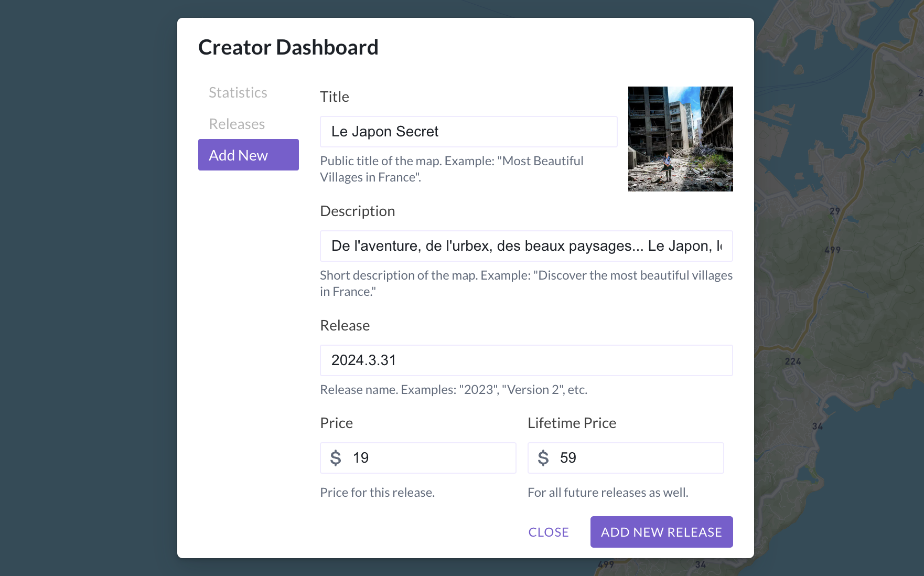This screenshot has width=924, height=576.
Task: Click the dollar icon in Price field
Action: point(336,457)
